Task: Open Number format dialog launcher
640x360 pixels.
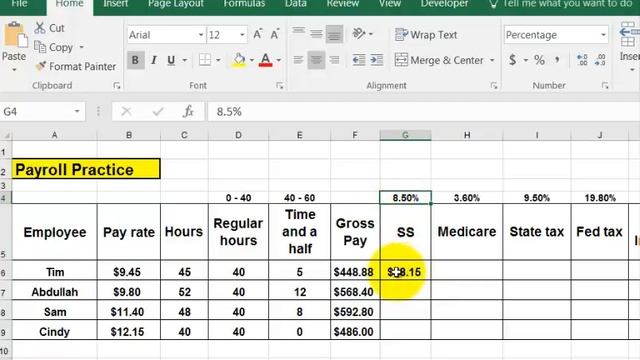Action: [605, 85]
